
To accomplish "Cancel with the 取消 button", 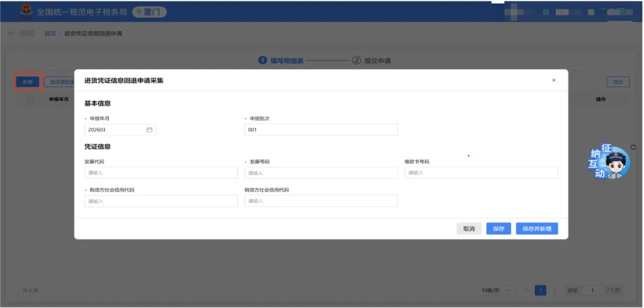I will coord(469,229).
